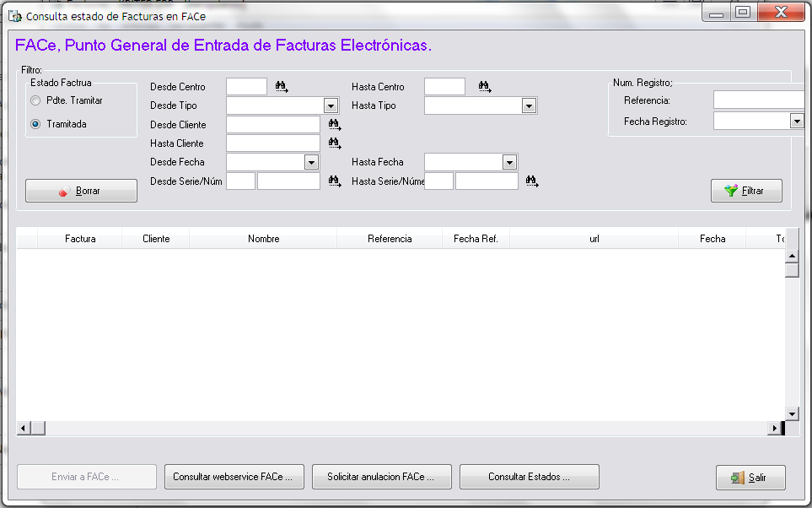
Task: Click the Filtrar button
Action: pos(746,191)
